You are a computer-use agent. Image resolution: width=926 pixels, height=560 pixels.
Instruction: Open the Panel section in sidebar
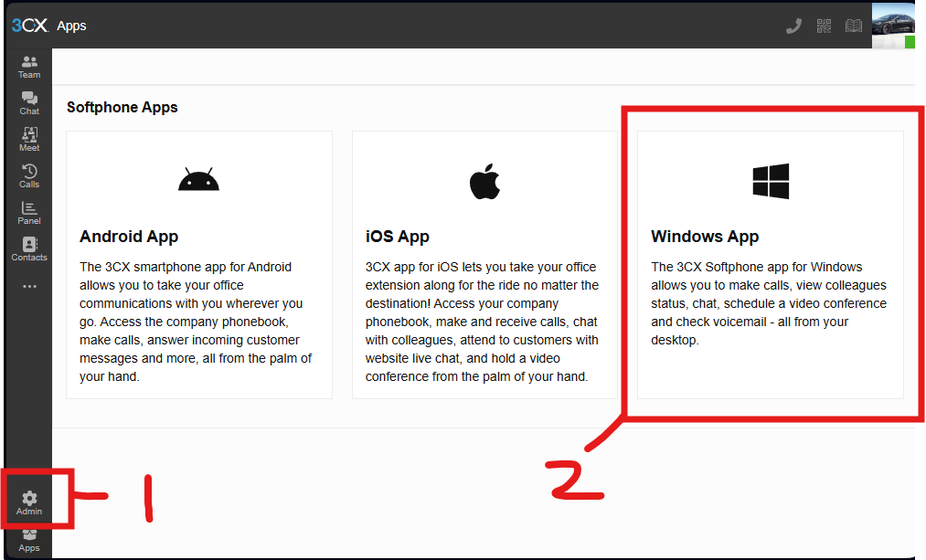(x=29, y=213)
